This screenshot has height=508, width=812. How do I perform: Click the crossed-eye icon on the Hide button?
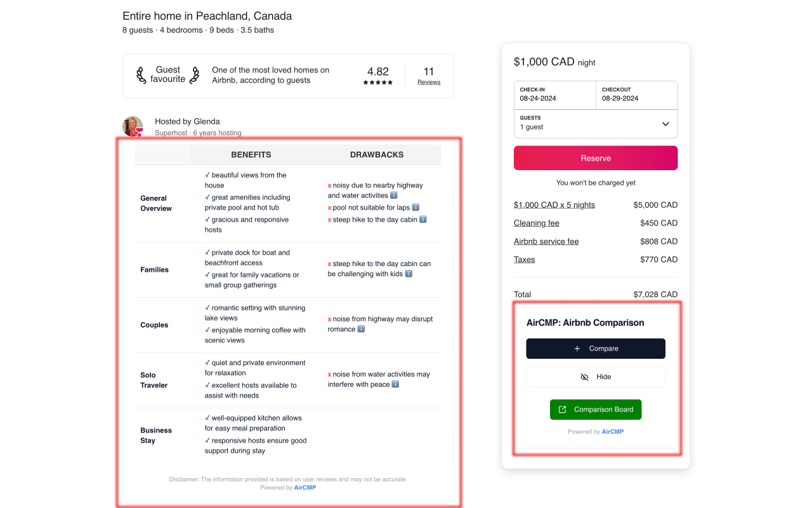[x=584, y=377]
